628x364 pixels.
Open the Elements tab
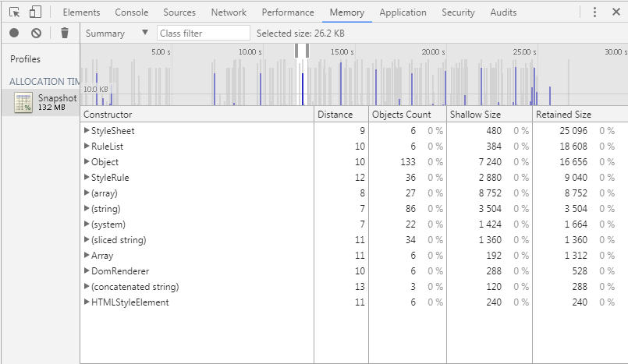click(x=81, y=12)
